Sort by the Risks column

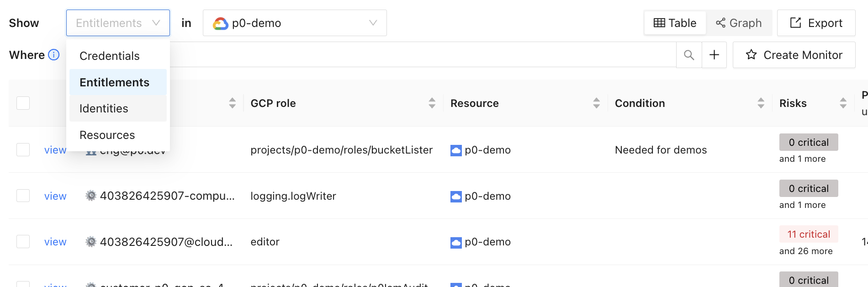coord(843,103)
